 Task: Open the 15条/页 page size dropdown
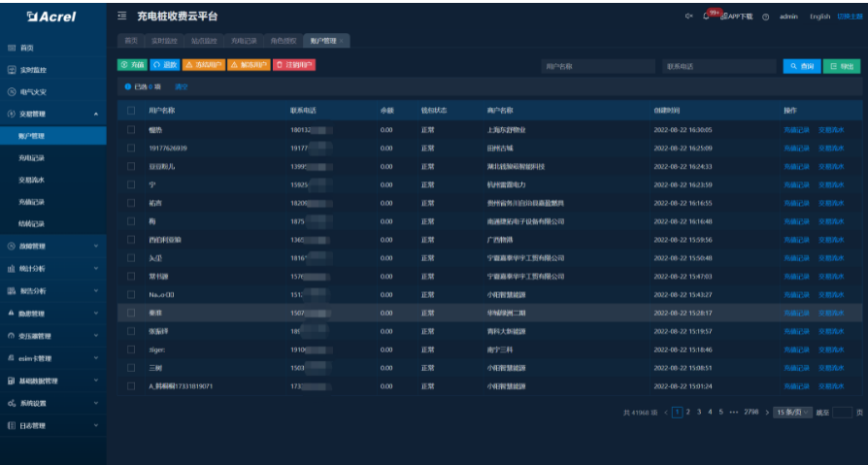click(792, 413)
